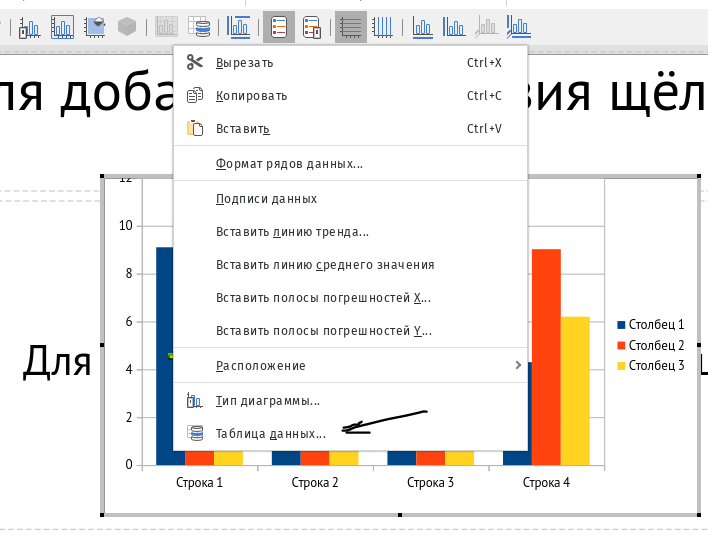Open Тип диаграммы… from context menu
Screen dimensions: 708x551
coord(350,401)
